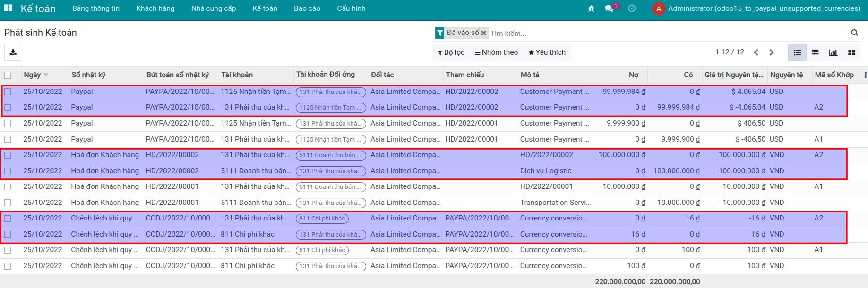Viewport: 868px width, 288px height.
Task: Open the Bộ lọc filter dropdown
Action: 451,52
